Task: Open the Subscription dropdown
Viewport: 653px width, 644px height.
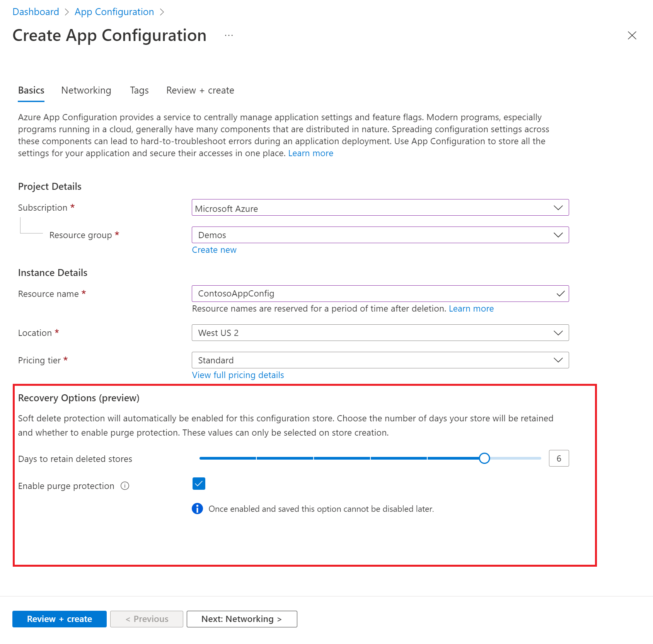Action: (x=380, y=208)
